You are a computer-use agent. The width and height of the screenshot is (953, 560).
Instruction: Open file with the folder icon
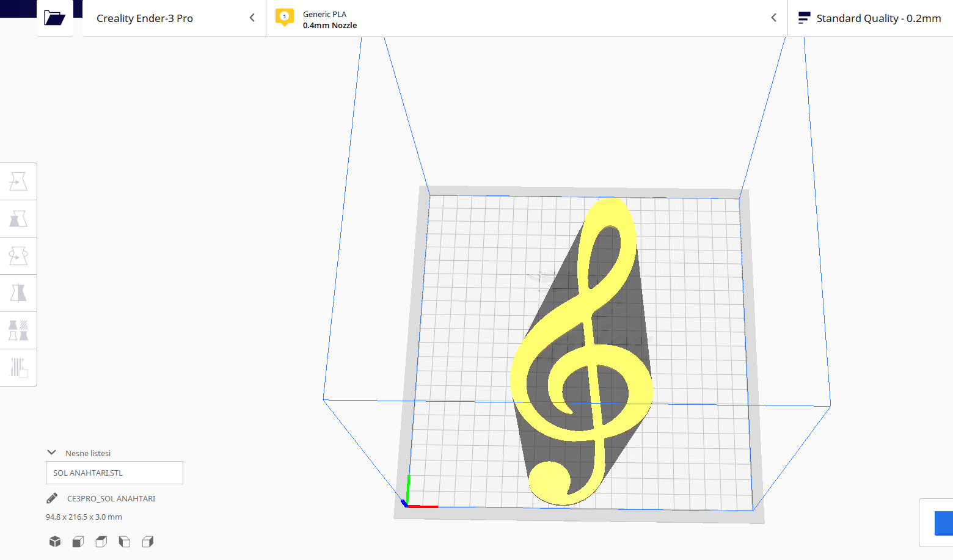pyautogui.click(x=54, y=18)
